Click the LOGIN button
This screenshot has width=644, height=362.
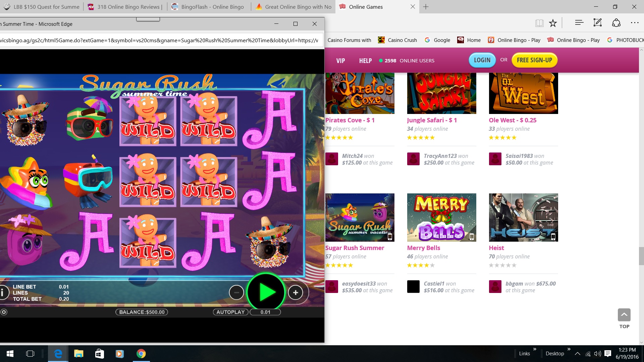pyautogui.click(x=482, y=60)
